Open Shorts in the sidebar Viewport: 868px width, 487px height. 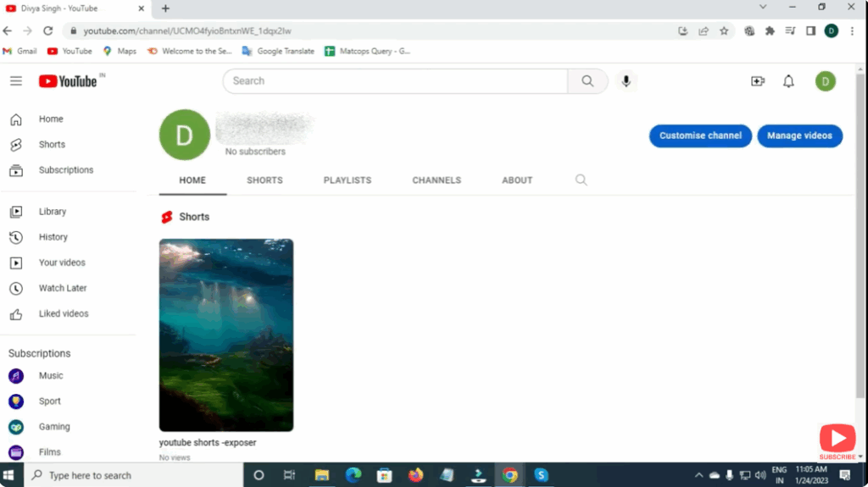(x=52, y=145)
